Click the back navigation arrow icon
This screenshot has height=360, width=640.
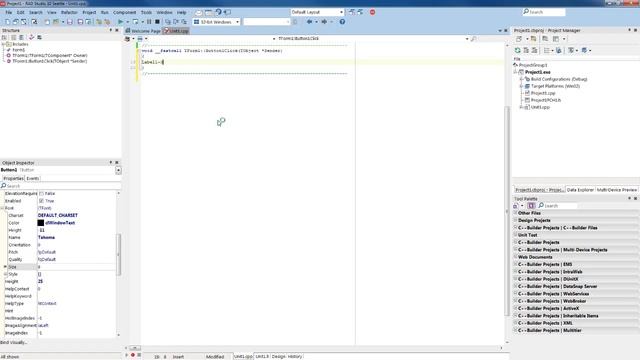pyautogui.click(x=309, y=22)
